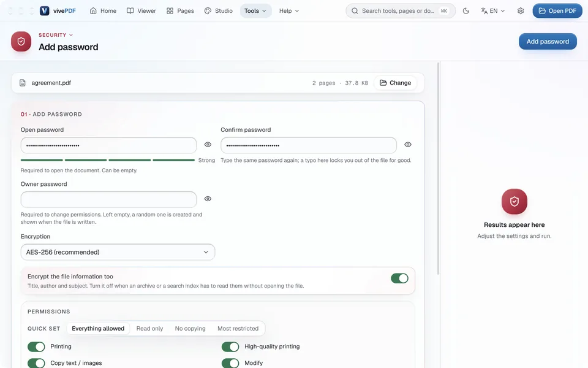Show the Open password with eye icon

point(208,145)
